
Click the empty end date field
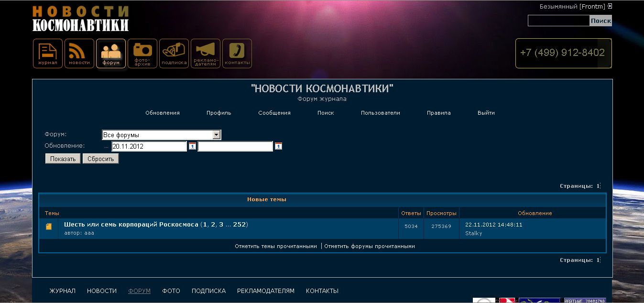coord(235,146)
